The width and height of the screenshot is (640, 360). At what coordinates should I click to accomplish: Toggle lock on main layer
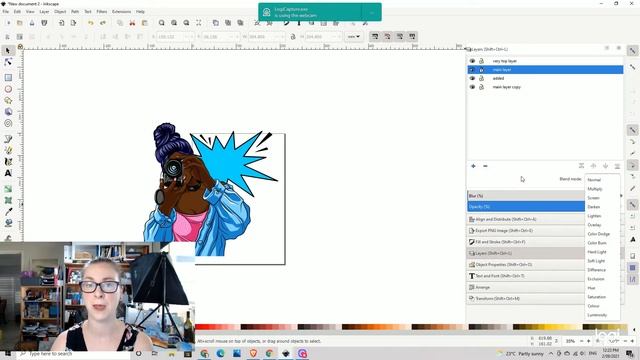click(x=482, y=70)
